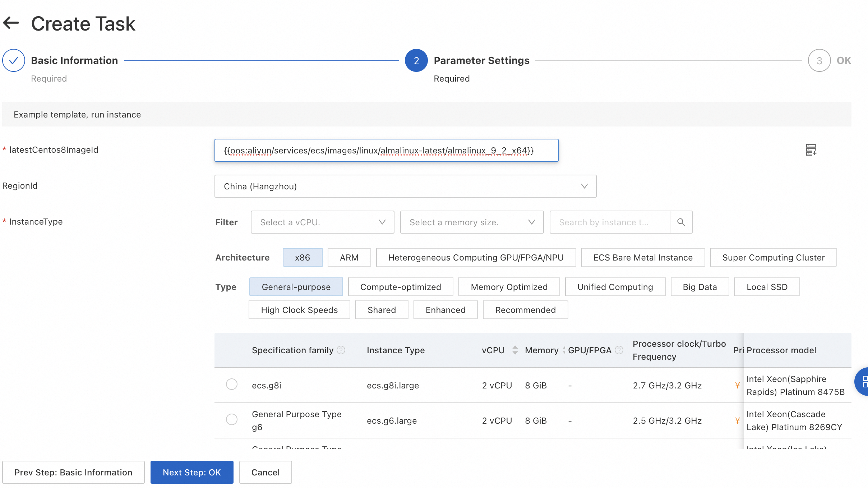Click the GPU/FPGA help question icon

[619, 350]
